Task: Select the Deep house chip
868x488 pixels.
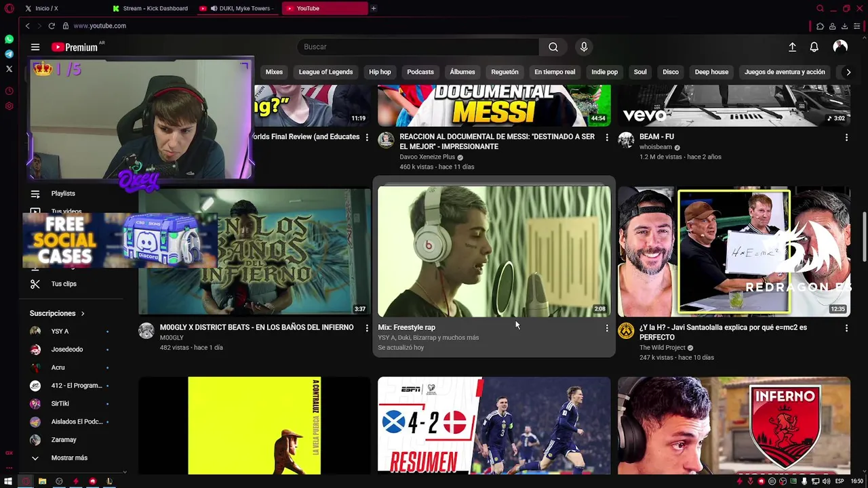Action: [x=711, y=72]
